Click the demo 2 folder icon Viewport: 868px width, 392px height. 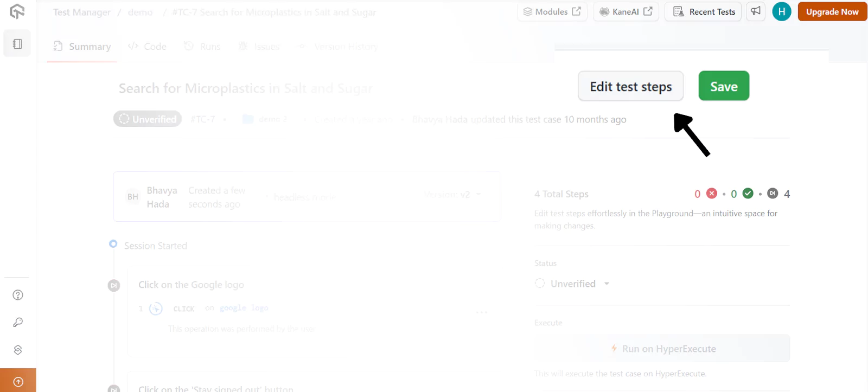[x=248, y=119]
